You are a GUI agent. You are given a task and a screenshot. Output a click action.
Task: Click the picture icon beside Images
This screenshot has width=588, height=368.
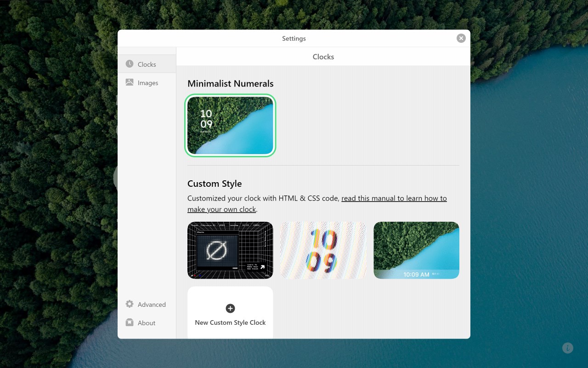[x=130, y=82]
